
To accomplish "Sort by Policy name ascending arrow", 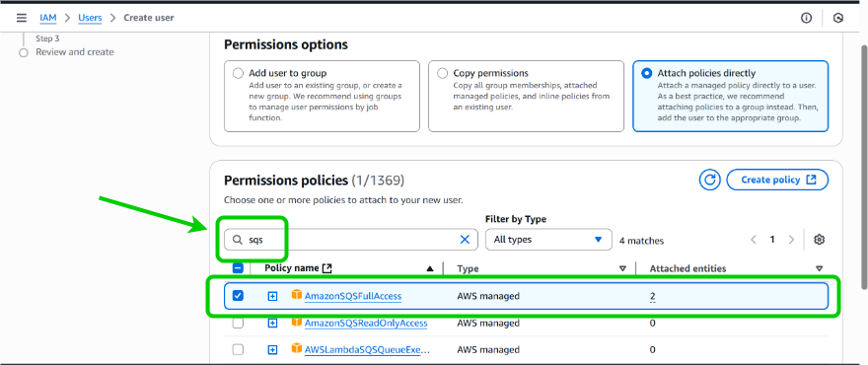I will click(x=430, y=268).
